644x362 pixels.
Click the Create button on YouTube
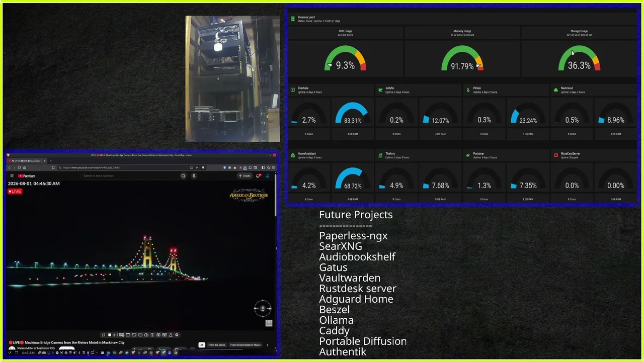pyautogui.click(x=245, y=176)
